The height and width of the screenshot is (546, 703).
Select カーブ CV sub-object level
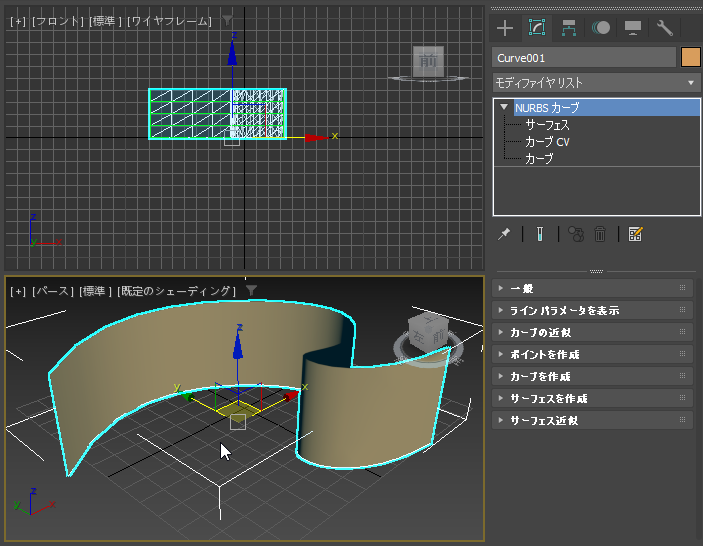pyautogui.click(x=547, y=142)
